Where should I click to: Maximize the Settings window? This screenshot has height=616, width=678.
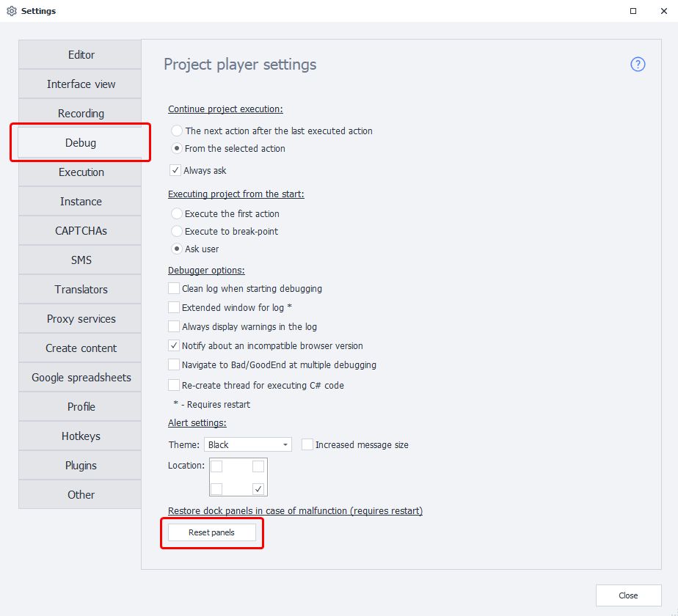point(633,11)
